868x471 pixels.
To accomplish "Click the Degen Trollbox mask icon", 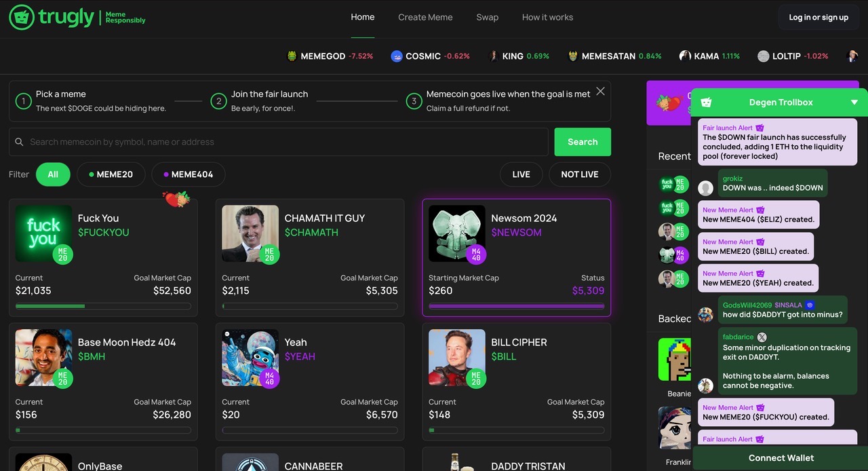I will pyautogui.click(x=706, y=102).
